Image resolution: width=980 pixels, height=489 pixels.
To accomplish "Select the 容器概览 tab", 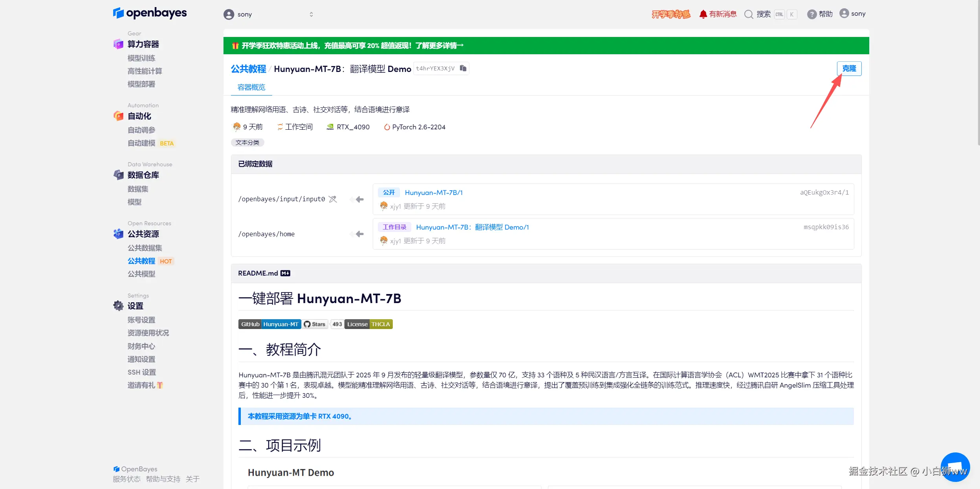I will pyautogui.click(x=251, y=87).
